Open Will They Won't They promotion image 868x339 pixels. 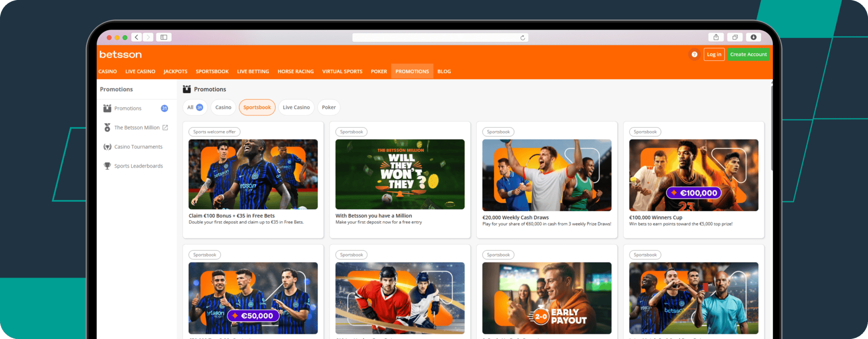pos(400,174)
